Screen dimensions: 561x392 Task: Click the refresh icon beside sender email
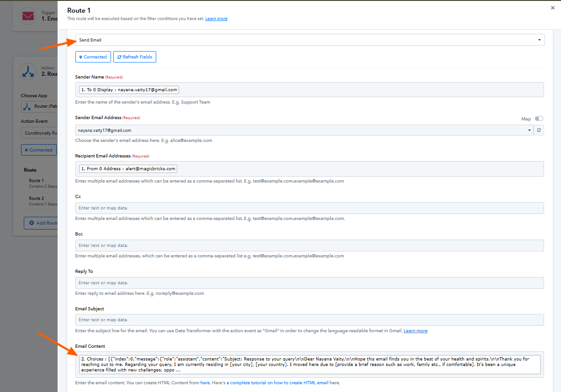tap(539, 131)
